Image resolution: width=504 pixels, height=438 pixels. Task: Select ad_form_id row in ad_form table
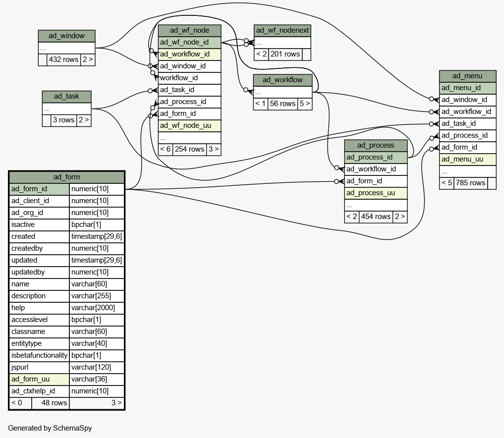tap(66, 189)
